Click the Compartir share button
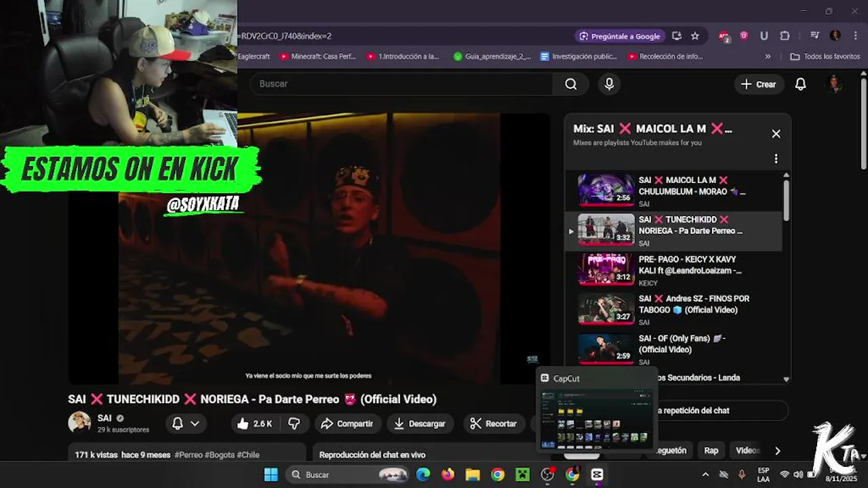This screenshot has height=488, width=868. point(347,424)
